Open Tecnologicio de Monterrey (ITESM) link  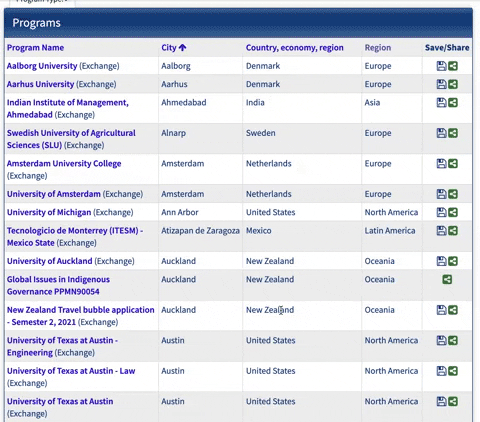(75, 237)
